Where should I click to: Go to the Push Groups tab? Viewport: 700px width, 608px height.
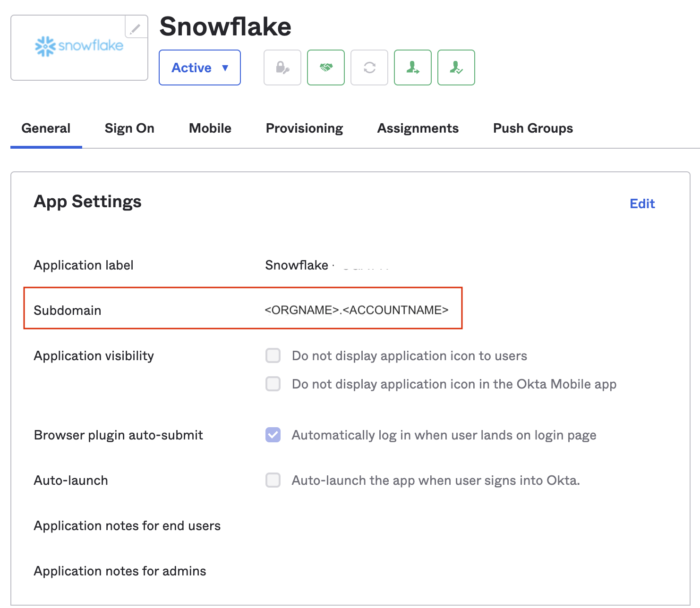tap(532, 128)
